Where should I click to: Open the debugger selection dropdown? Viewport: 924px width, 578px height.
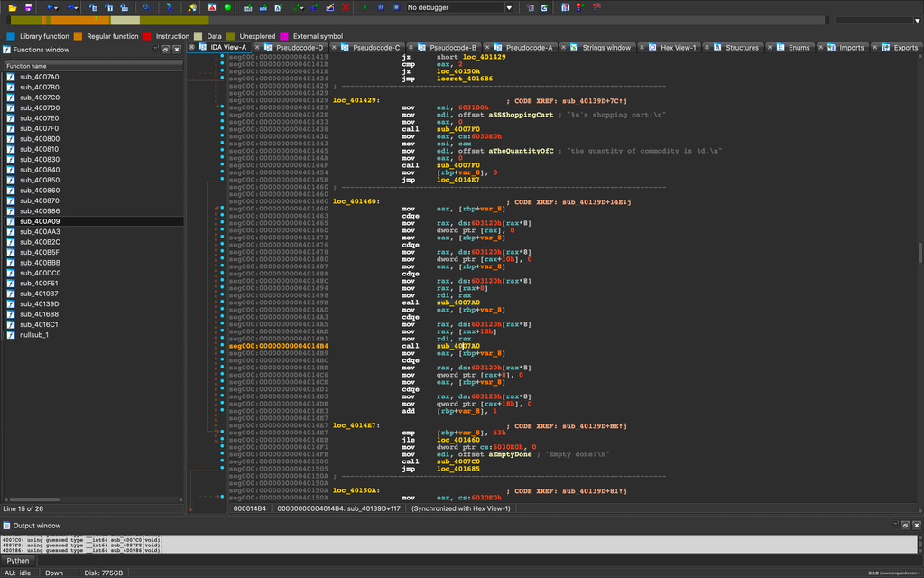509,7
